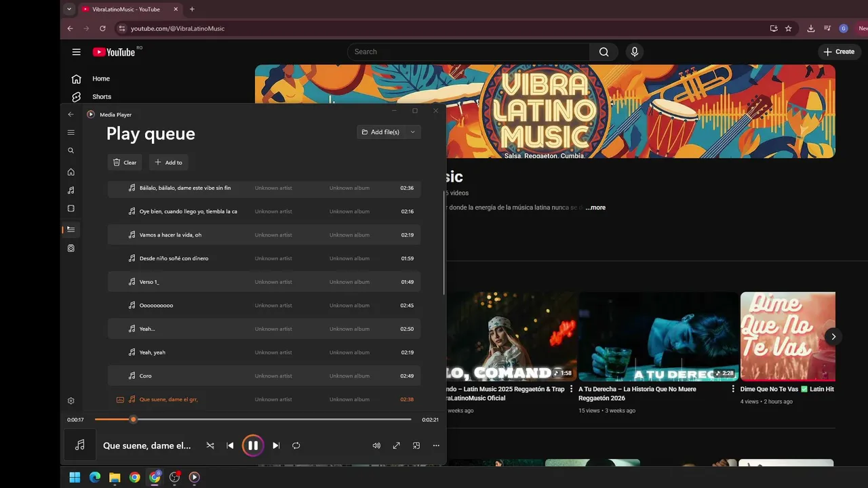Toggle repeat mode in Media Player
868x488 pixels.
(x=296, y=445)
